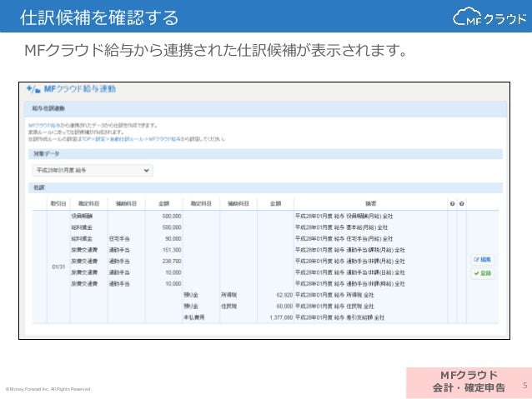Click the slide title 仕訳候補を確認する

click(99, 17)
